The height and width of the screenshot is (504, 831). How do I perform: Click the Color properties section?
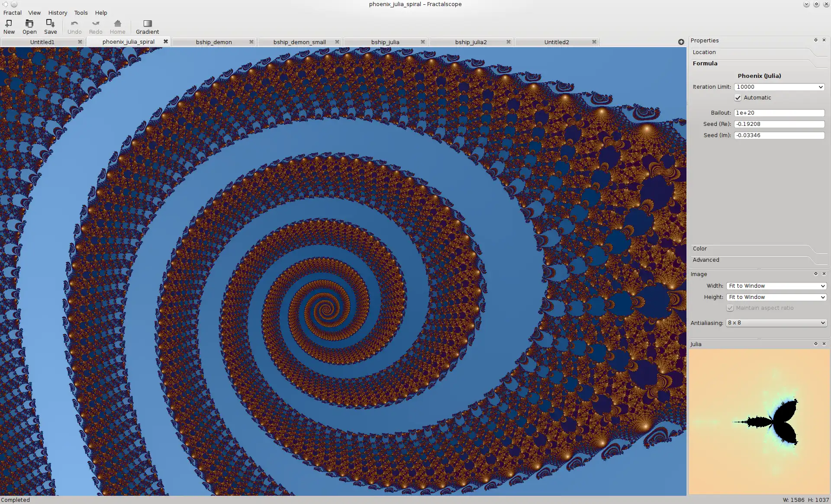click(699, 248)
